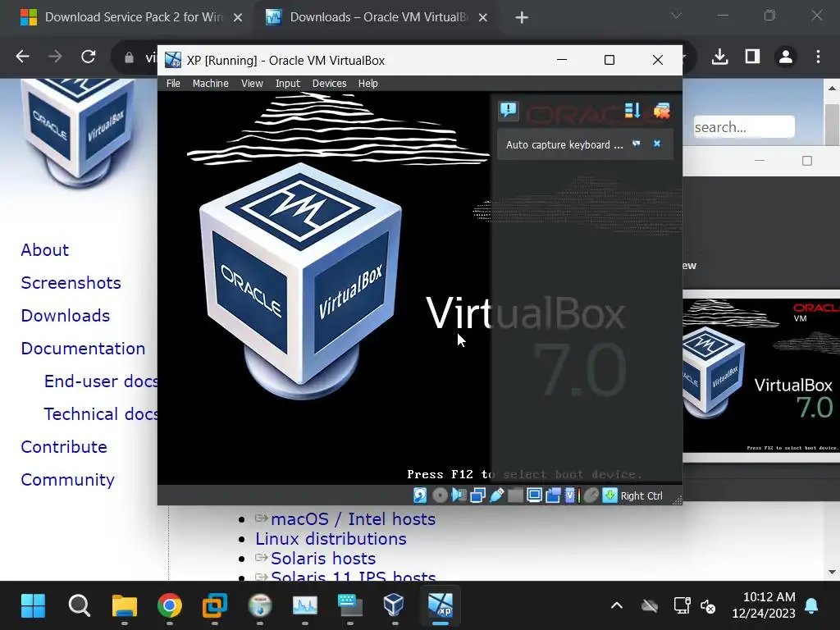This screenshot has width=840, height=630.
Task: Open the Documentation link in website sidebar
Action: point(83,349)
